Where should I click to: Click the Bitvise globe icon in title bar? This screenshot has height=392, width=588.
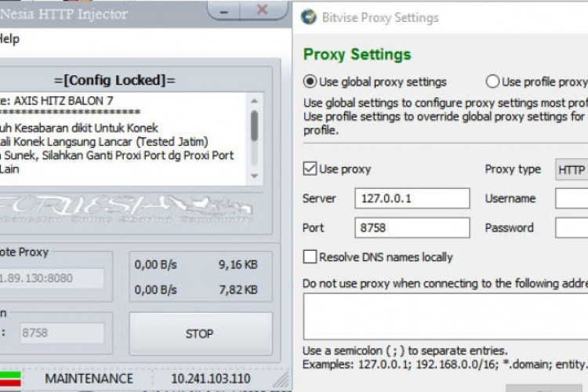click(309, 17)
